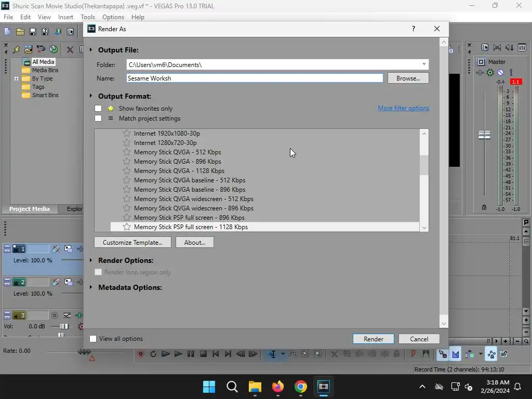Select the Envelope Edit tool
Viewport: 532px width, 399px height.
293,354
